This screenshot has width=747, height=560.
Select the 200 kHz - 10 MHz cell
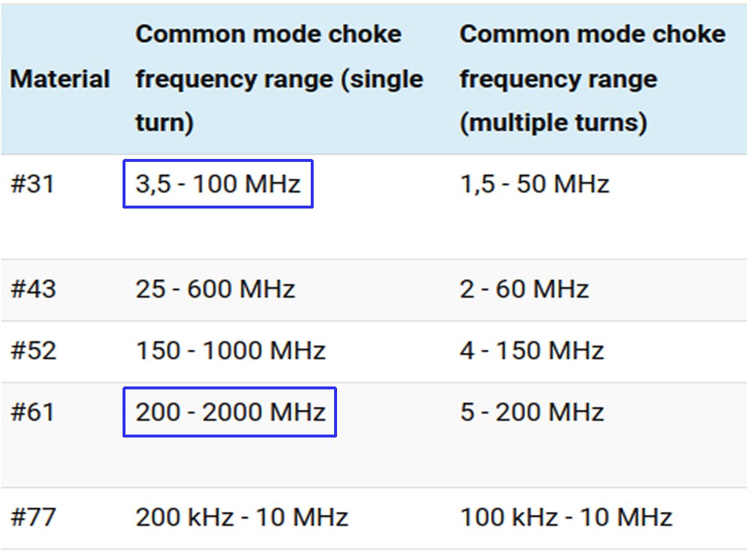point(242,517)
